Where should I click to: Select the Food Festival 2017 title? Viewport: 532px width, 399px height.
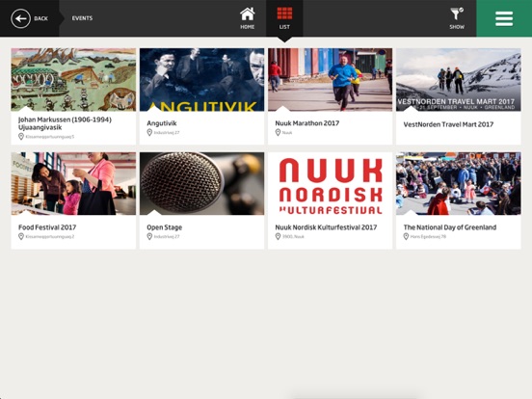point(47,227)
